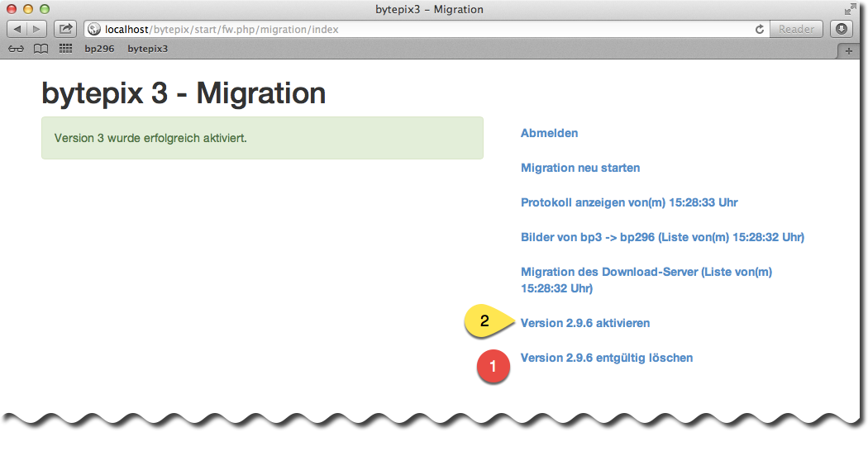
Task: Click Version 2.9.6 entgültig löschen link
Action: (x=606, y=358)
